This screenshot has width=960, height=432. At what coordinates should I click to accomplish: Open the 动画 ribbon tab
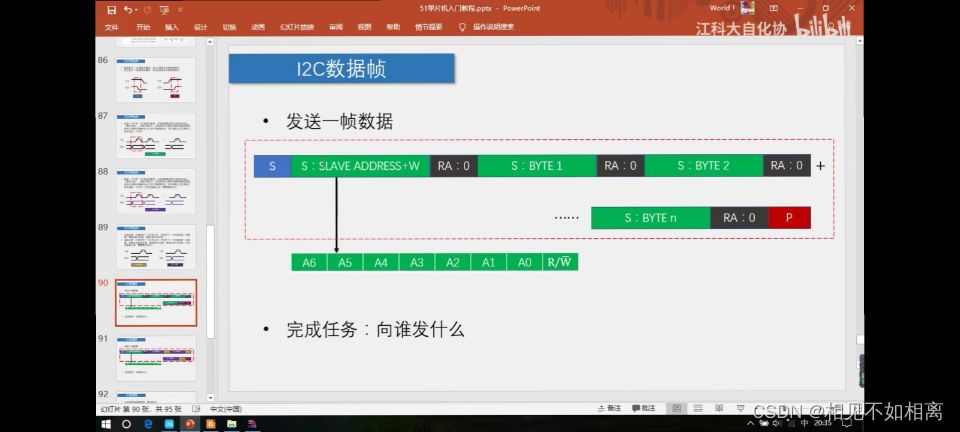pos(258,27)
